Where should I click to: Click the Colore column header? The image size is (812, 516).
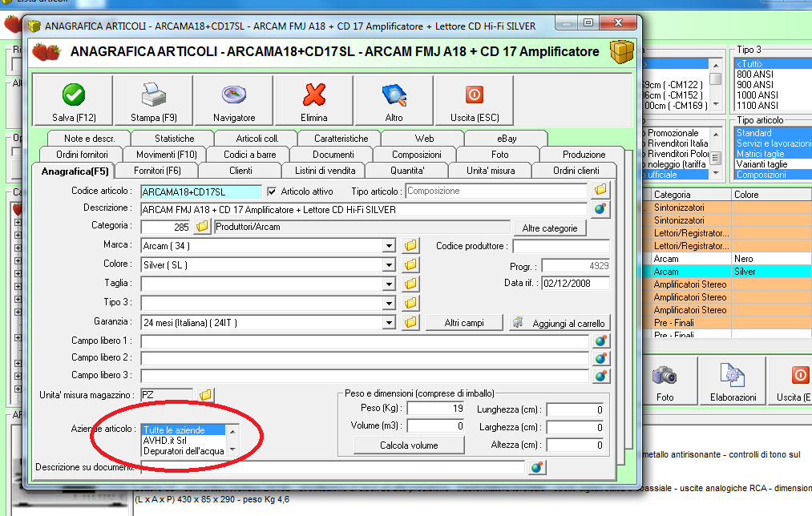click(771, 195)
